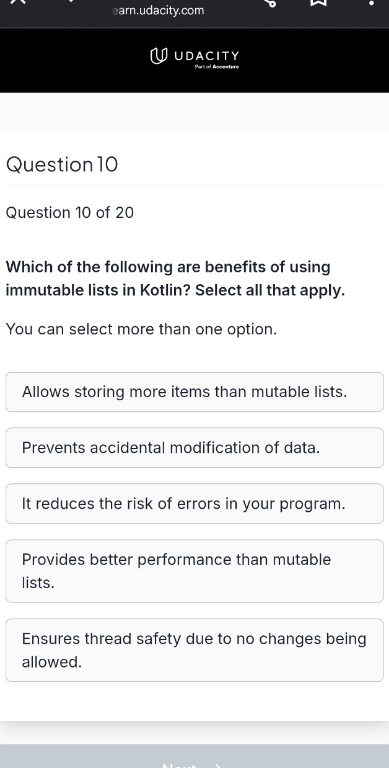Image resolution: width=389 pixels, height=768 pixels.
Task: Click the Kotlin immutable lists question text
Action: click(175, 278)
